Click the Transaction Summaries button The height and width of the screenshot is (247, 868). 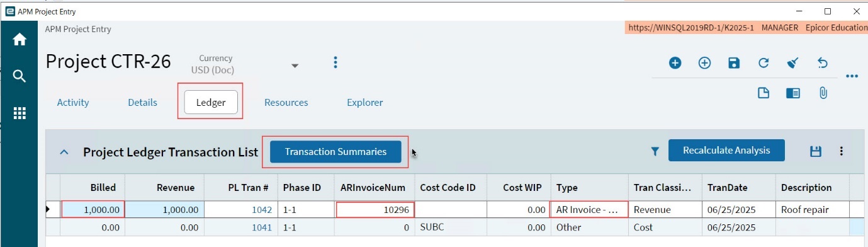tap(335, 152)
